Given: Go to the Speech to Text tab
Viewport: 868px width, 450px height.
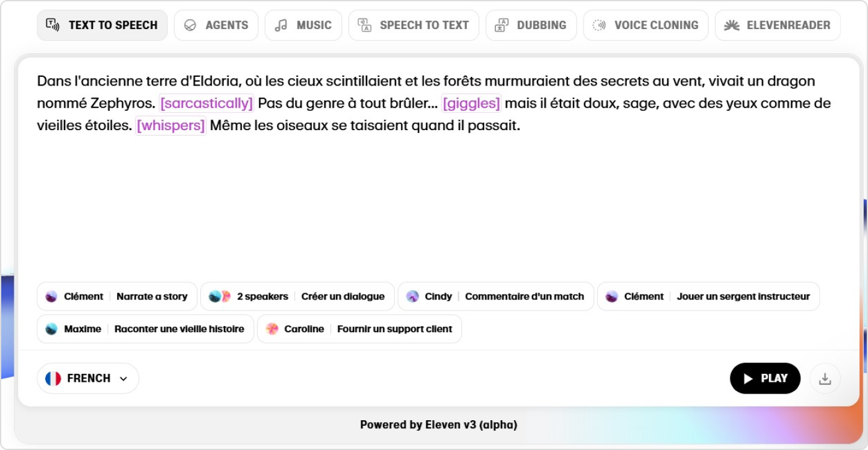Looking at the screenshot, I should [x=414, y=25].
